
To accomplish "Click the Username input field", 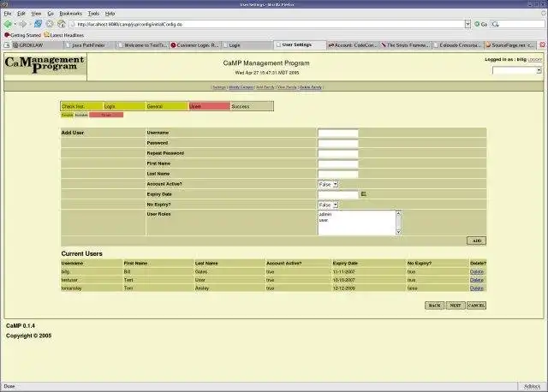I will 338,133.
